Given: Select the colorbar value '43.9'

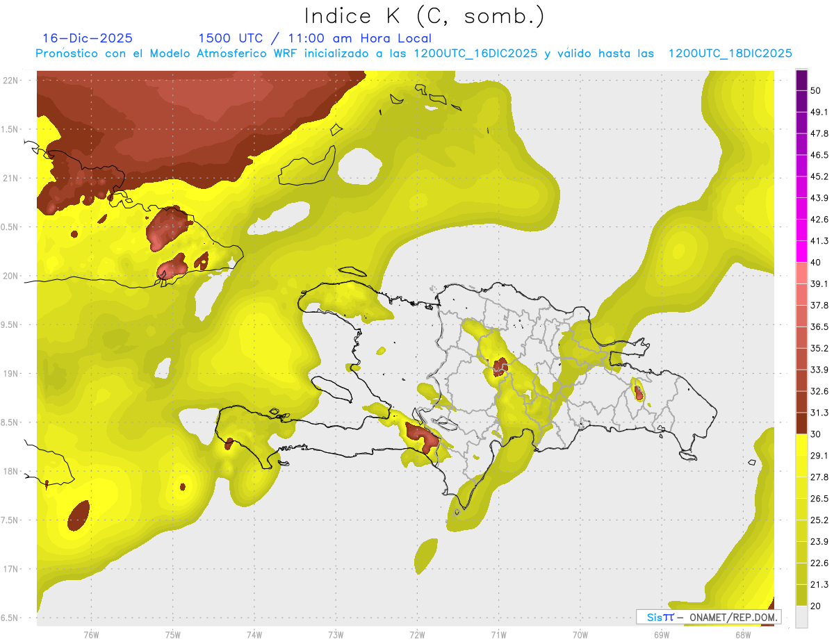Looking at the screenshot, I should click(x=819, y=198).
